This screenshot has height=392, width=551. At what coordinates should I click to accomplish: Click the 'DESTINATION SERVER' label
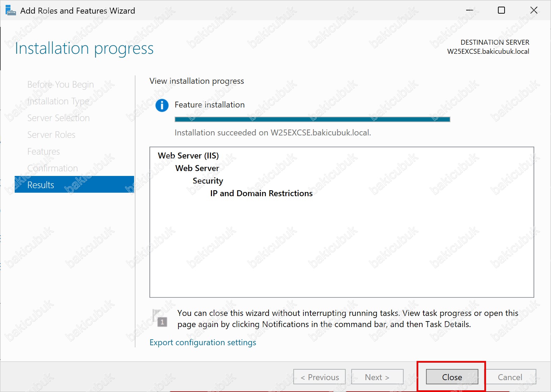coord(495,42)
